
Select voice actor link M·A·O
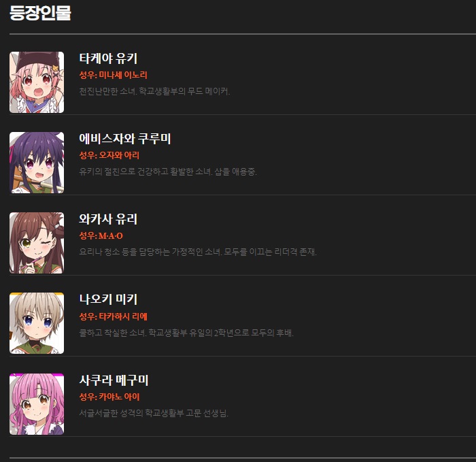111,235
